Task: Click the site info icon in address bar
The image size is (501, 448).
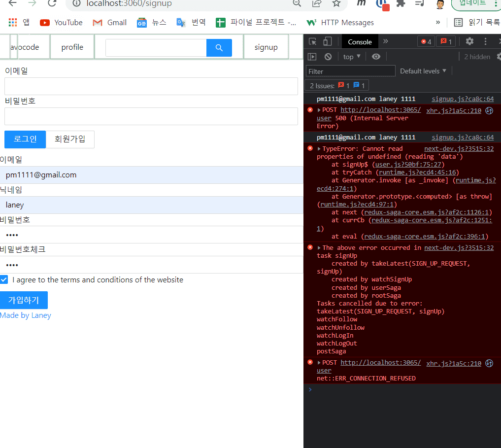Action: coord(76,3)
